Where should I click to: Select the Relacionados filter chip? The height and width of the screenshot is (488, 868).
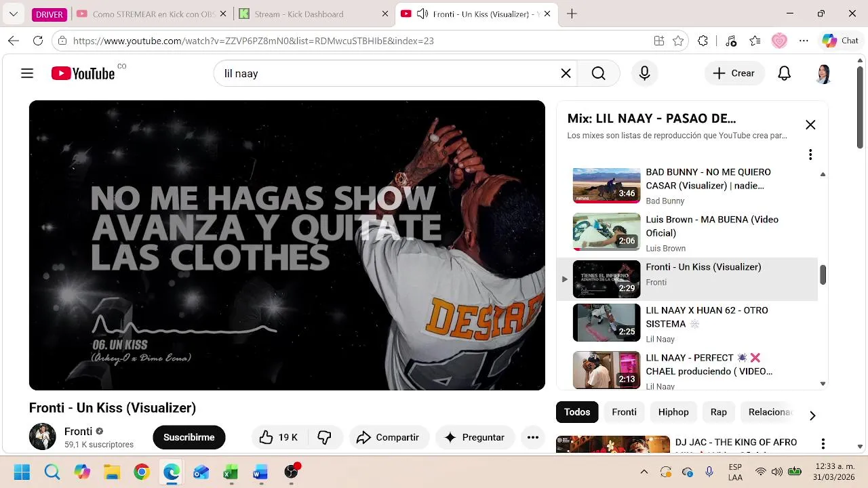[770, 412]
